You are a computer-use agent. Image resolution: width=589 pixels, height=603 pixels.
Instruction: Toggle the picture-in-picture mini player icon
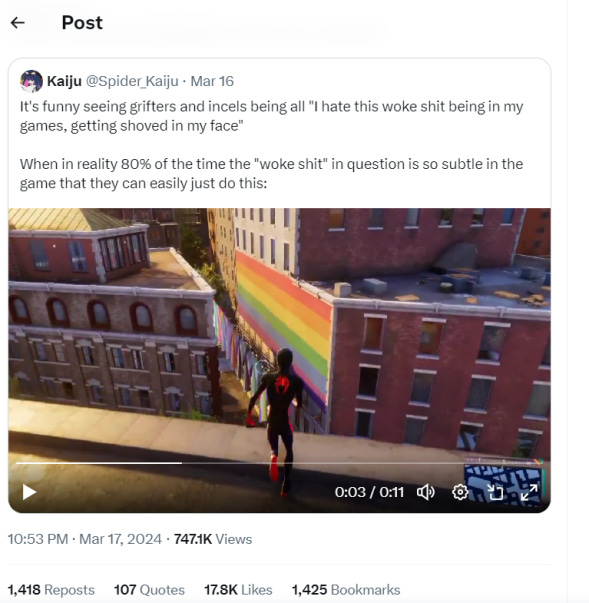[495, 492]
